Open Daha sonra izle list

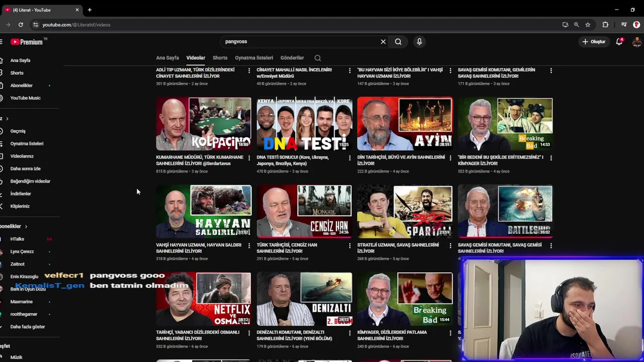25,169
